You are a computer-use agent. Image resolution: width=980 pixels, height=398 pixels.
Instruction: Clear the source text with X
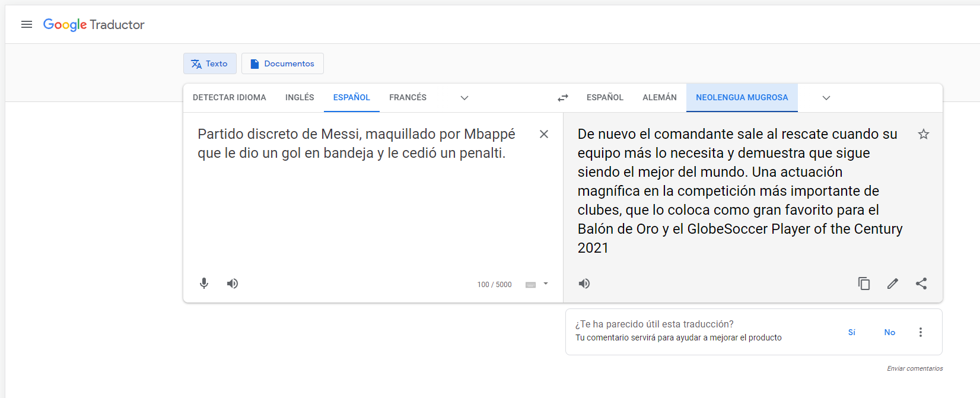(x=544, y=134)
